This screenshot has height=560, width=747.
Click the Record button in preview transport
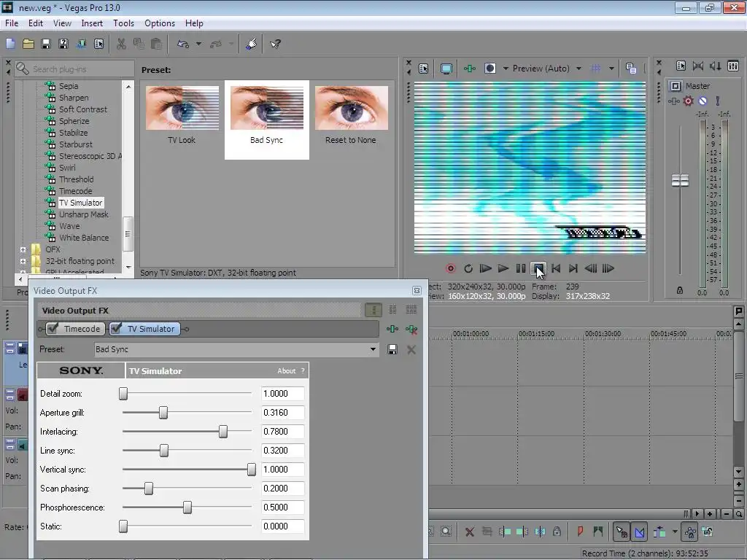[x=450, y=268]
